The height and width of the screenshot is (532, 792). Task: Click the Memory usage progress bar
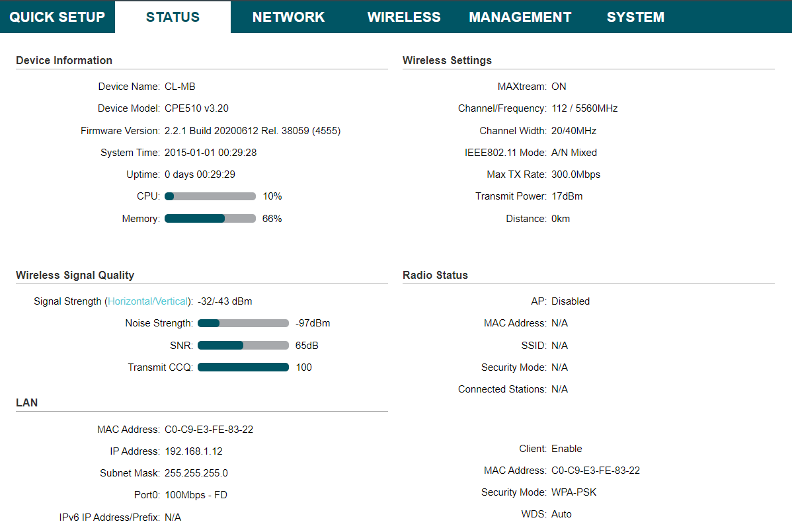click(210, 219)
